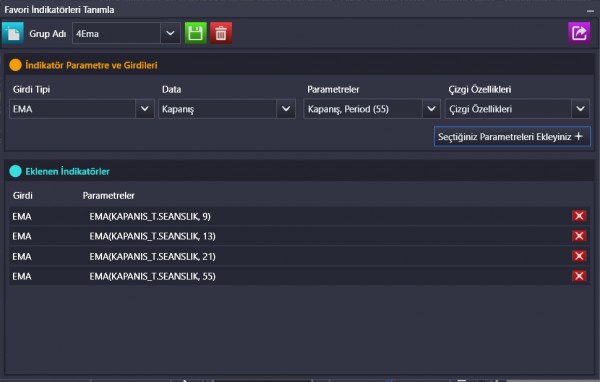Click the purple share export icon
Image resolution: width=600 pixels, height=382 pixels.
point(579,33)
